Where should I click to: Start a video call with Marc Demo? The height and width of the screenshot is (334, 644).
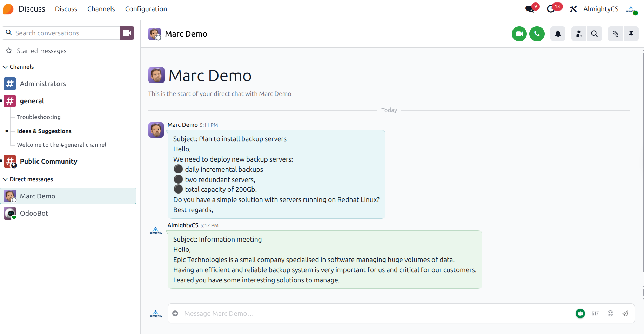coord(519,34)
